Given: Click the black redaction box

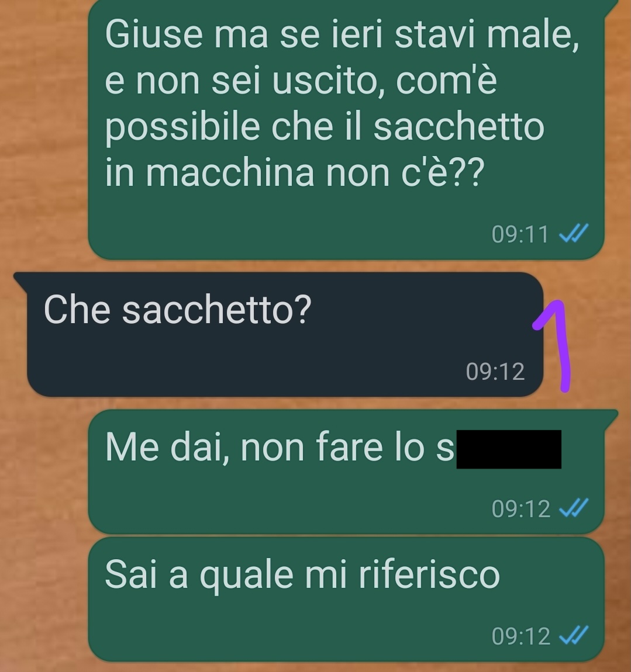Looking at the screenshot, I should click(x=509, y=449).
